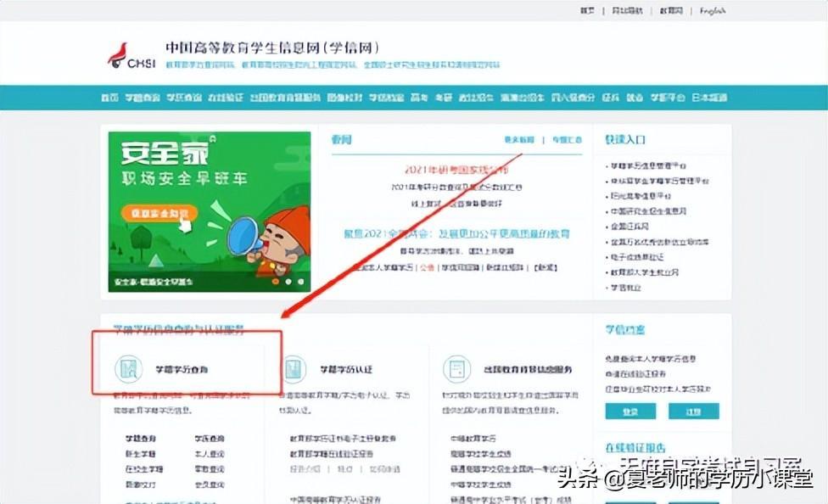
Task: Select the third white carousel dot
Action: click(301, 282)
